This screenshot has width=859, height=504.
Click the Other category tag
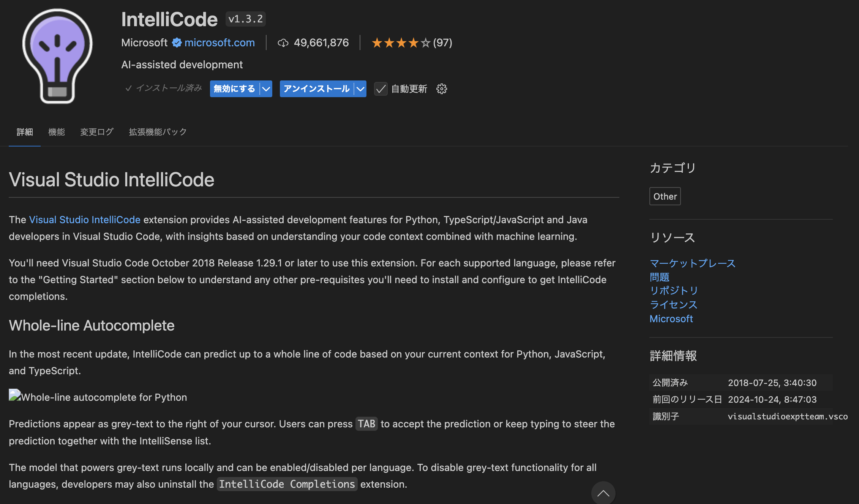tap(665, 196)
